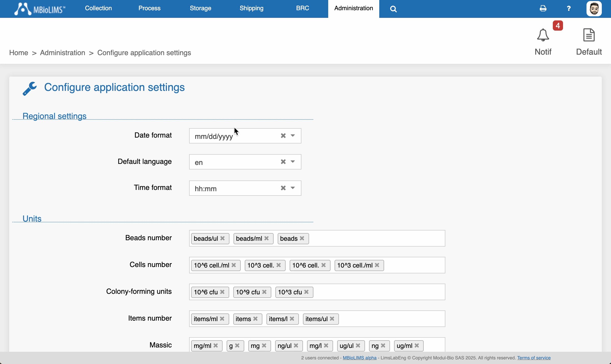Click the Default document icon
The image size is (611, 364).
click(589, 35)
